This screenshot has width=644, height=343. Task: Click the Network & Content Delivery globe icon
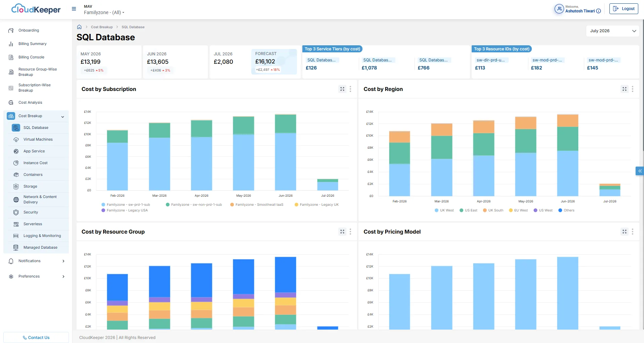pos(16,200)
